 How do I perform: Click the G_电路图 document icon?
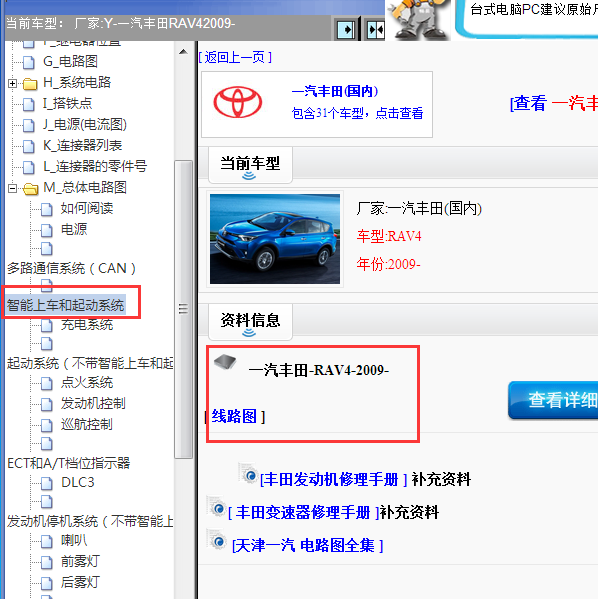click(x=29, y=62)
